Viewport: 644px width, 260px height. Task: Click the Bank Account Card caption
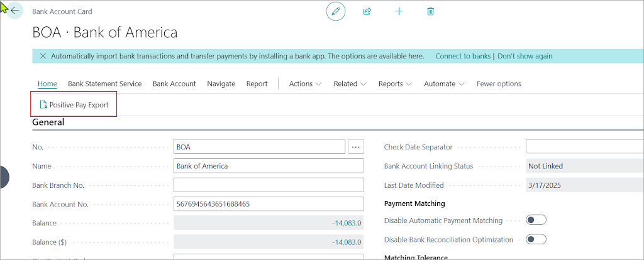(x=62, y=11)
